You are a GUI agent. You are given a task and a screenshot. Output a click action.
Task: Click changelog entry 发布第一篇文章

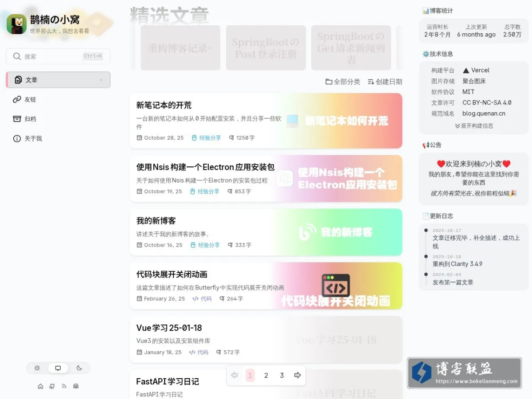(453, 282)
